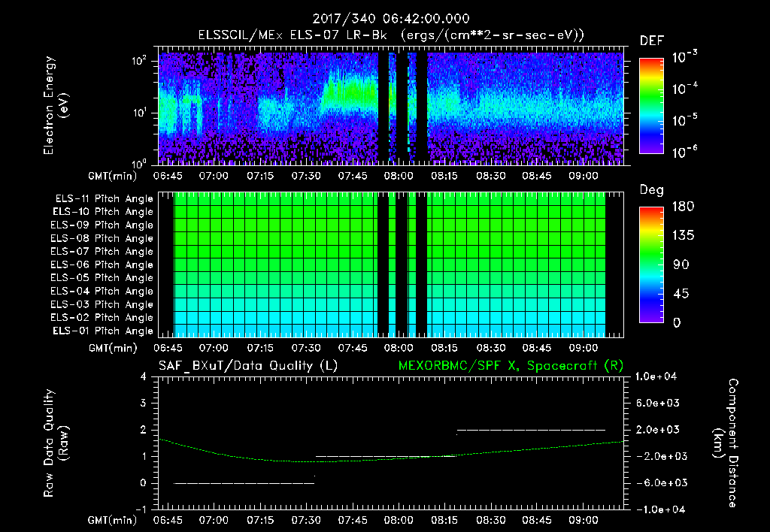The height and width of the screenshot is (532, 770).
Task: Select the ELS-10 Pitch Angle row label
Action: (x=103, y=212)
